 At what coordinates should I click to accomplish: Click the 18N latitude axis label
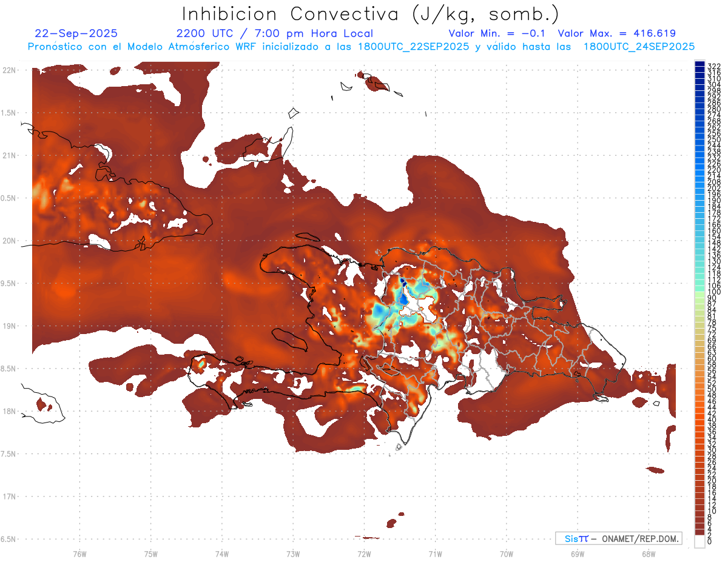point(10,412)
